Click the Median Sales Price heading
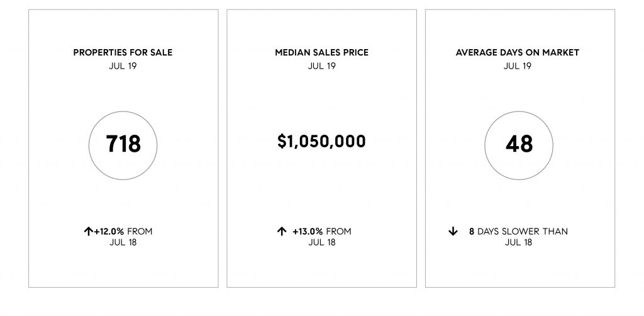This screenshot has width=644, height=316. (321, 53)
